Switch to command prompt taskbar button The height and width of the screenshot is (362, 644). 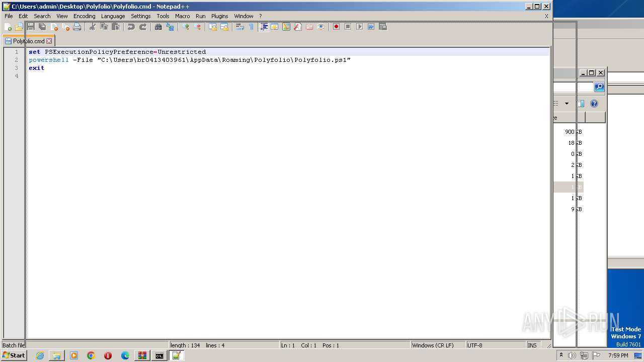click(159, 355)
